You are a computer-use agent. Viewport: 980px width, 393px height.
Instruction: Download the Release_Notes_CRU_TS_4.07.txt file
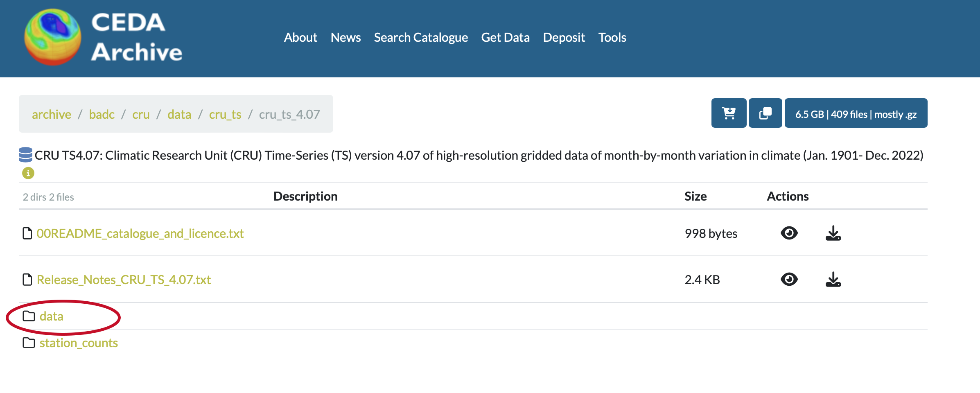833,280
